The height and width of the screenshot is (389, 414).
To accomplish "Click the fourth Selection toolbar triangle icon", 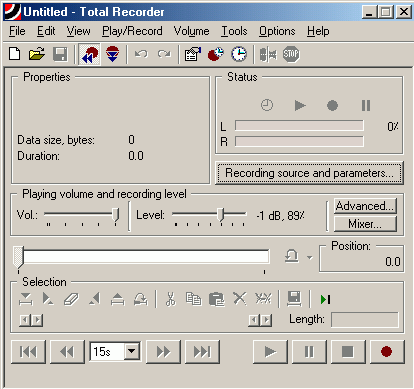I will click(95, 299).
